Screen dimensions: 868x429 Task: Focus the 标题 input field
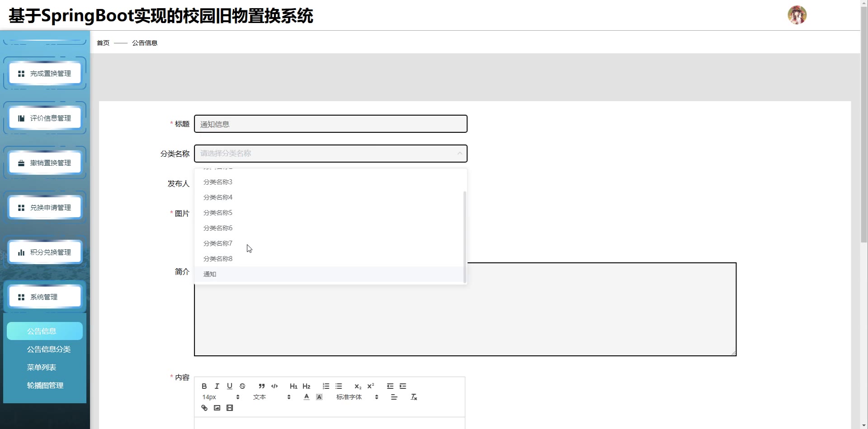[x=330, y=124]
